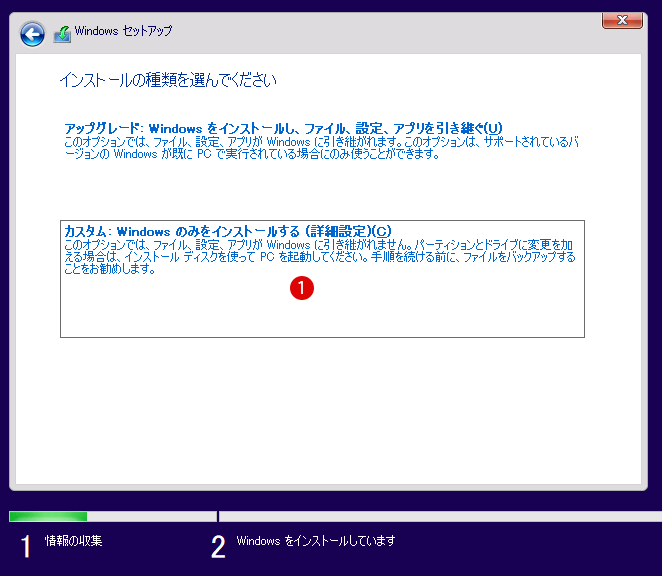Close the Windows Setup dialog

[x=622, y=20]
